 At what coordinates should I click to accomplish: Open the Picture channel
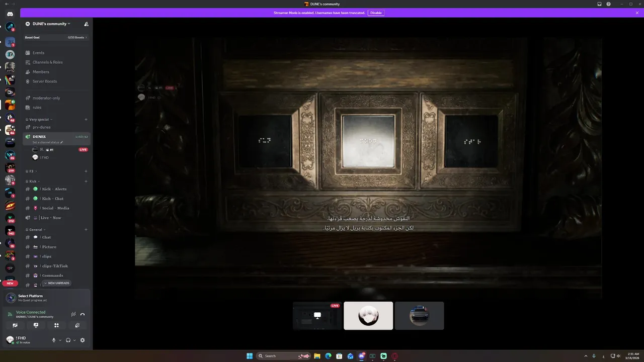click(56, 247)
